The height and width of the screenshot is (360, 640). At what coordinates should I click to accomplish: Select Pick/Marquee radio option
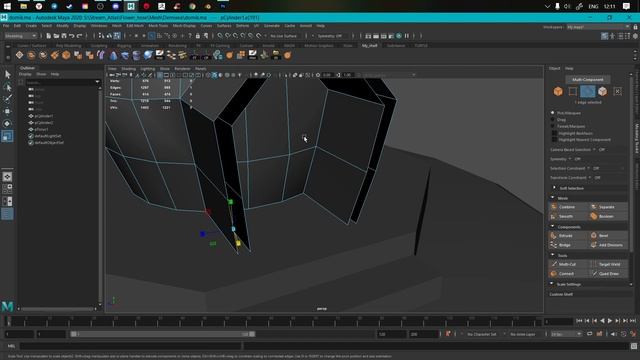pos(553,113)
